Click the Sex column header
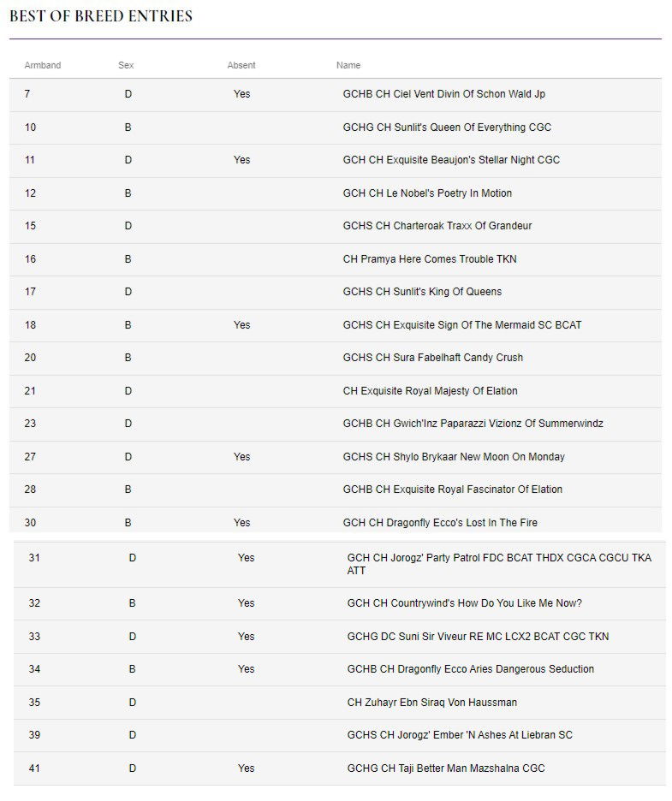 126,65
